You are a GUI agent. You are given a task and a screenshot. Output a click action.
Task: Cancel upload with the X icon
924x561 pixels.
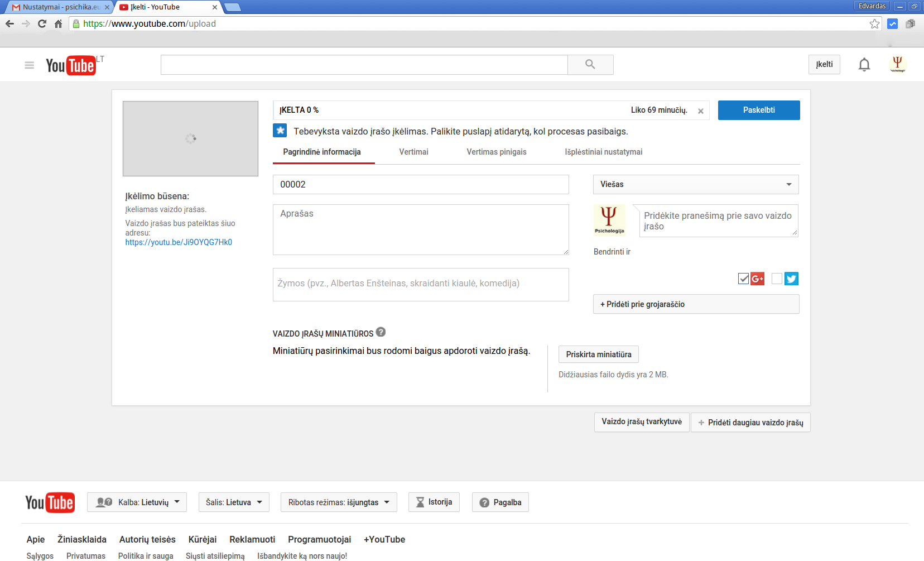(x=701, y=111)
